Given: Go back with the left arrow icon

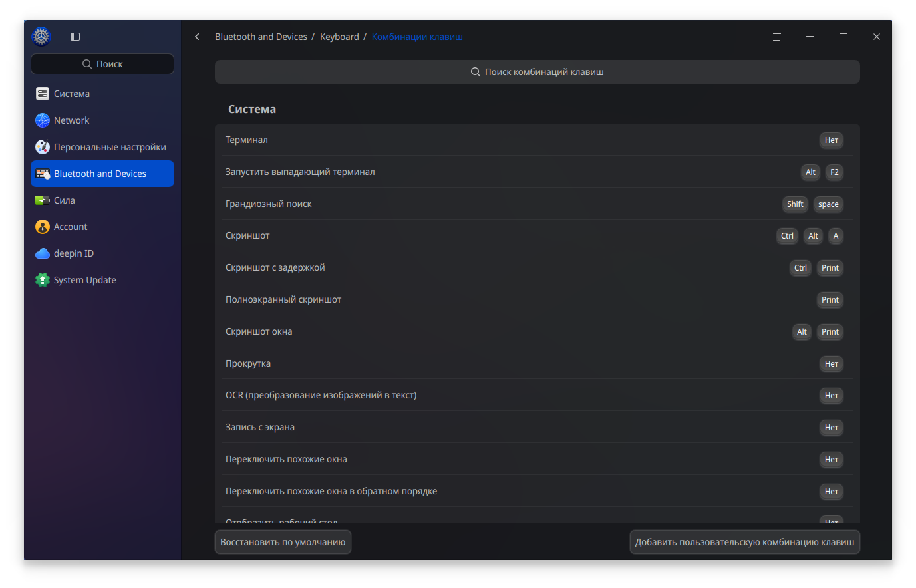Looking at the screenshot, I should click(x=197, y=37).
